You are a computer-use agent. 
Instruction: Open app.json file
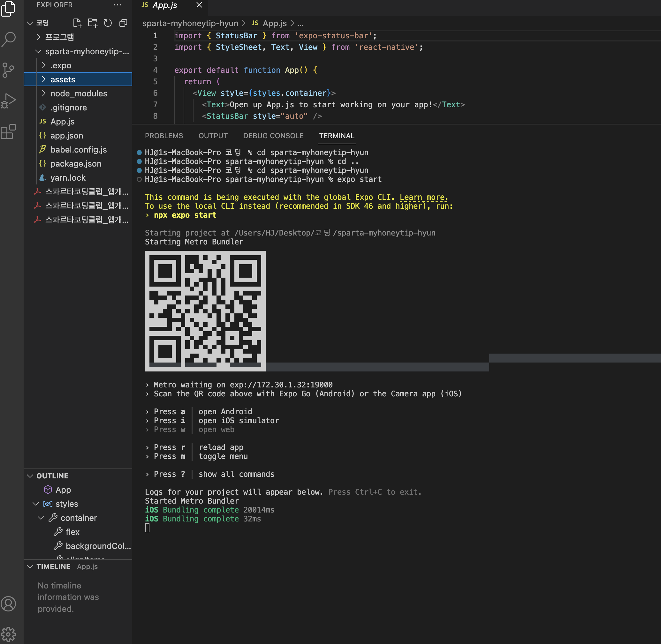78,136
